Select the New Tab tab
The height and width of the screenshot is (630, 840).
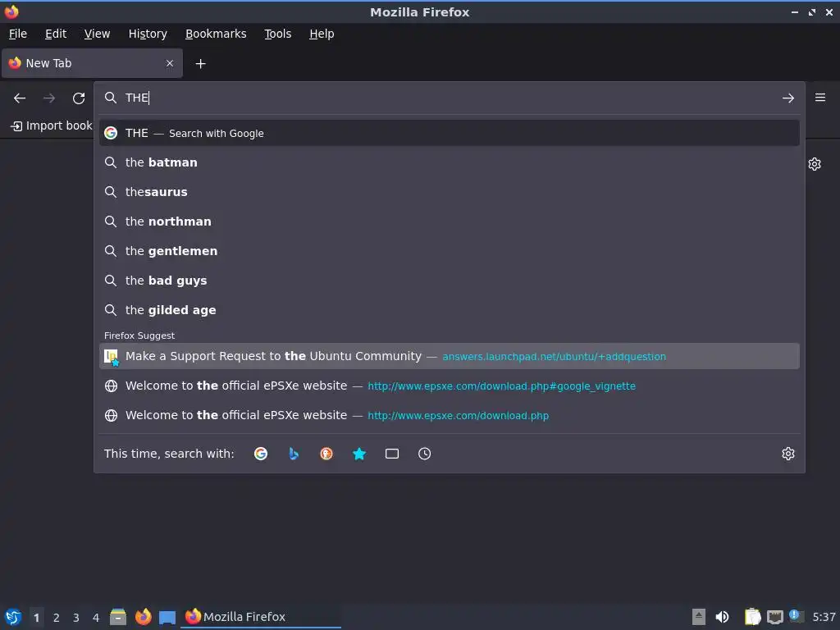92,63
